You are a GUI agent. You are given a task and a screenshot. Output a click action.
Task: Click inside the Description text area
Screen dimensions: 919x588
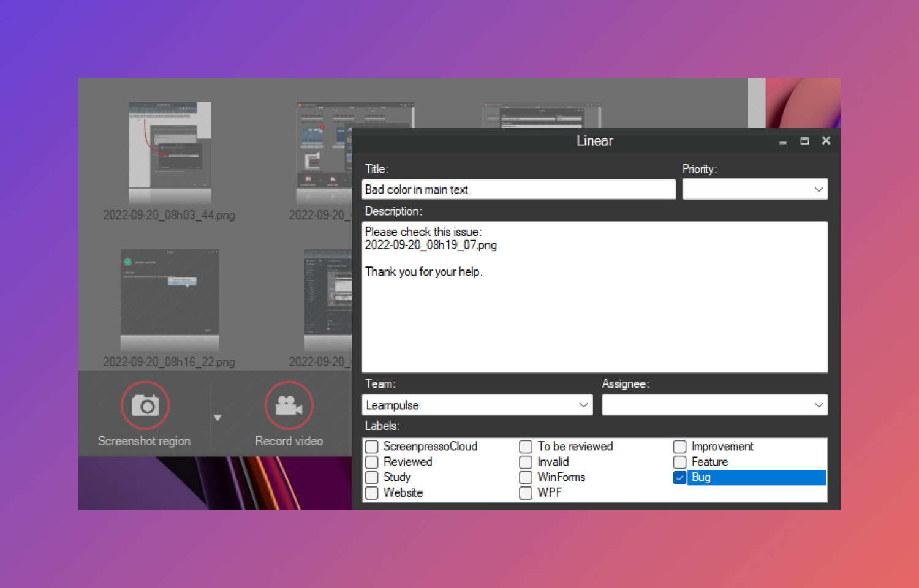(x=595, y=297)
